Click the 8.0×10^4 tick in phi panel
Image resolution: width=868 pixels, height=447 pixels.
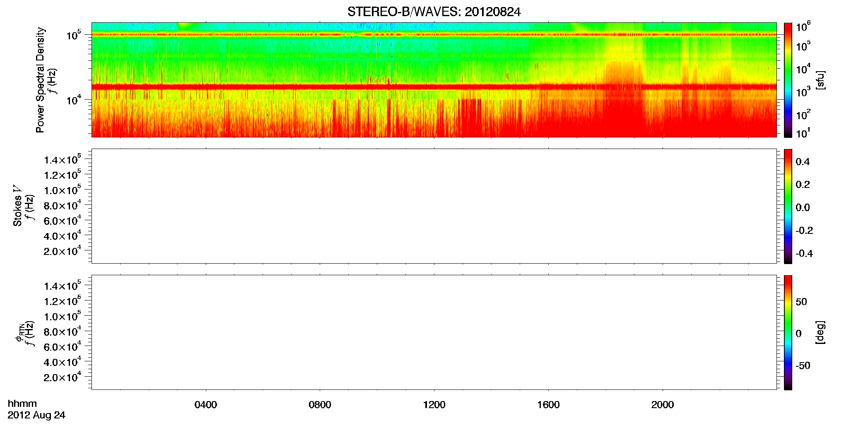pyautogui.click(x=63, y=331)
